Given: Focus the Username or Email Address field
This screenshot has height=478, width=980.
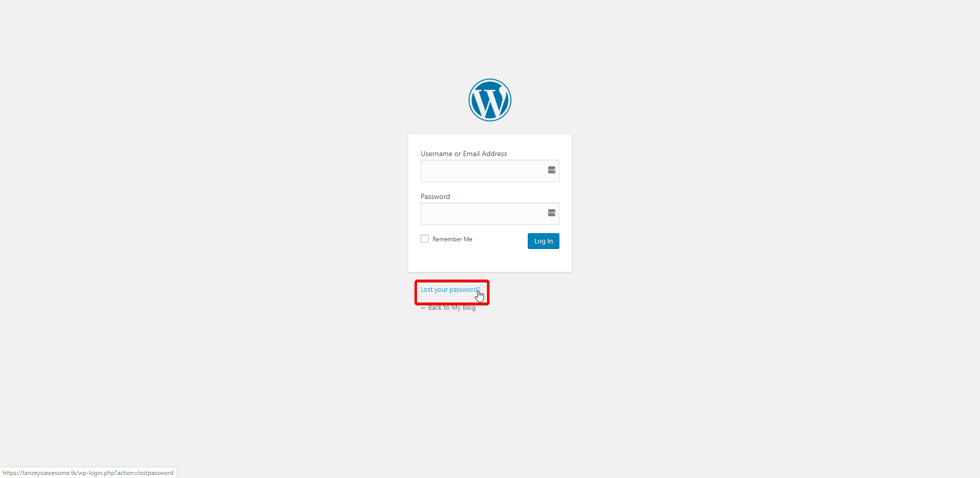Looking at the screenshot, I should point(490,171).
